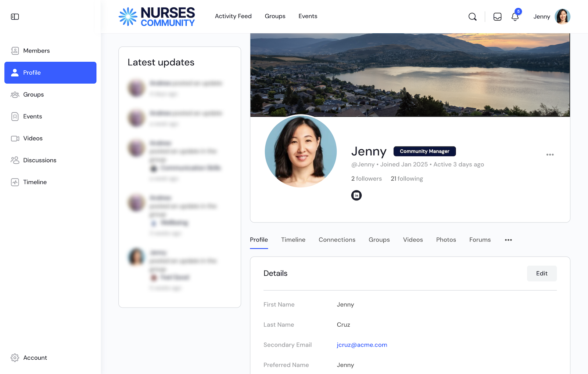The height and width of the screenshot is (374, 588).
Task: Open Jenny's LinkedIn icon
Action: (356, 195)
